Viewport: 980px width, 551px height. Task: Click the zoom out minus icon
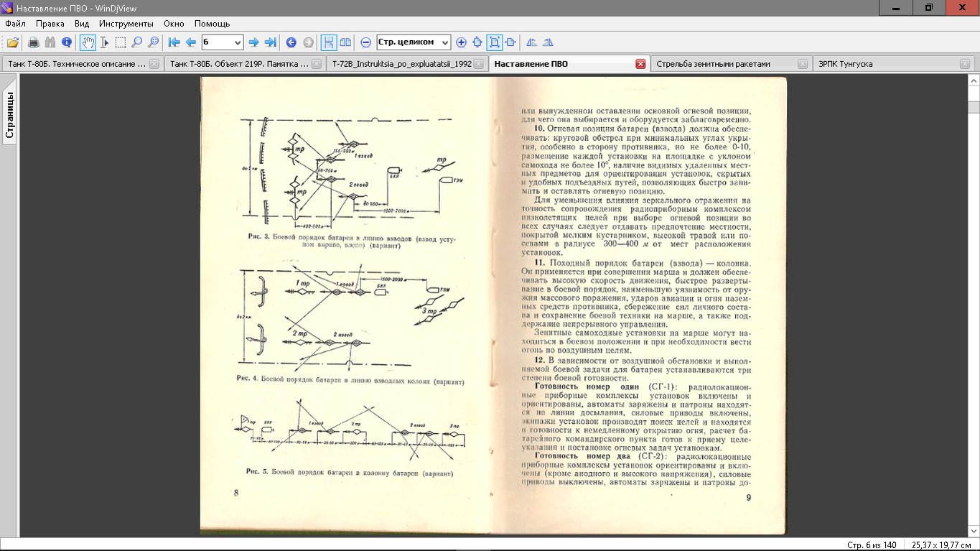(x=366, y=42)
